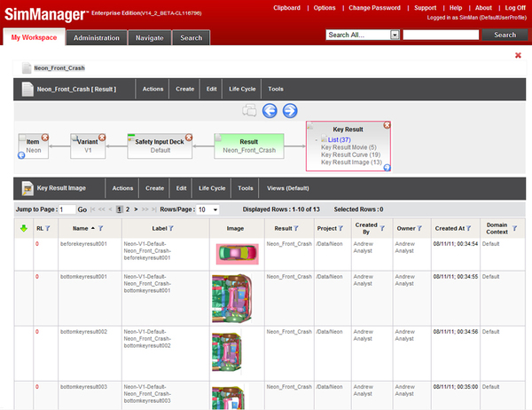The image size is (532, 410).
Task: Switch to the Administration tab
Action: pyautogui.click(x=97, y=38)
